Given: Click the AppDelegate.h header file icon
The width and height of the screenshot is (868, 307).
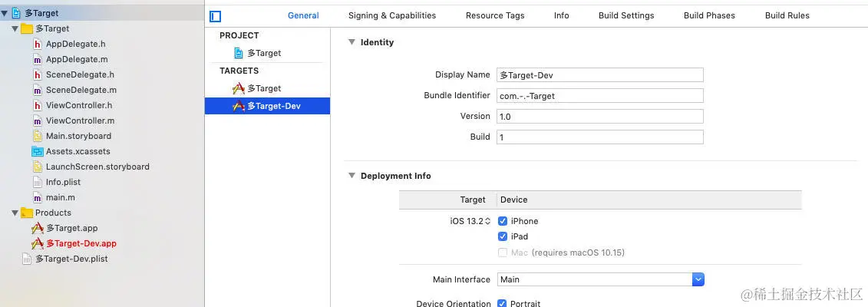Looking at the screenshot, I should pos(37,44).
